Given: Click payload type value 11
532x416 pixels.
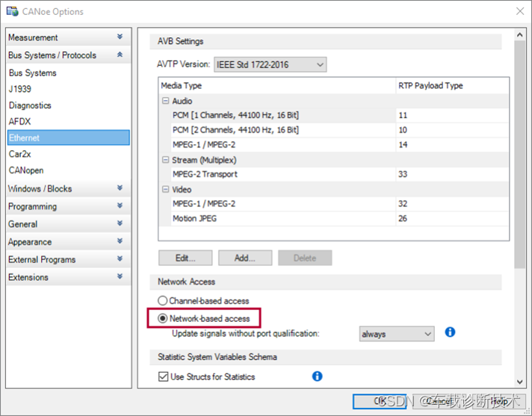Looking at the screenshot, I should coord(403,115).
